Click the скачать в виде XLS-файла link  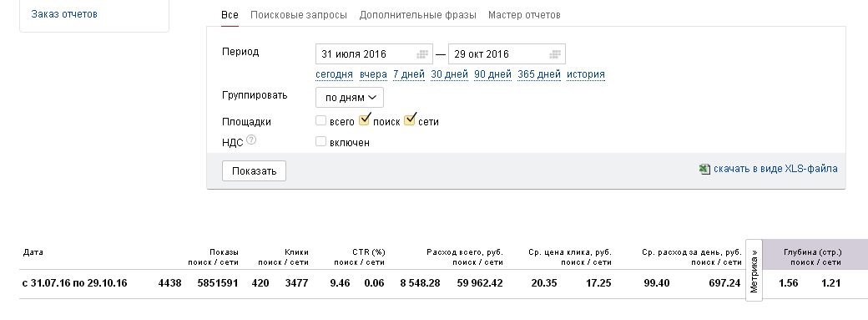(x=775, y=169)
